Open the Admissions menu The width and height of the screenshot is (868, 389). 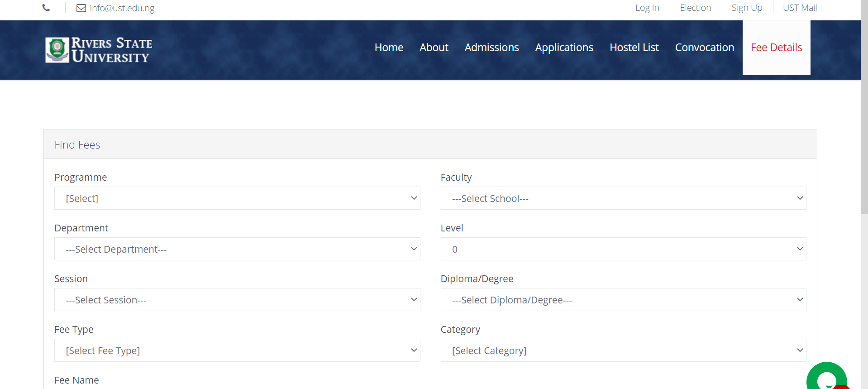tap(491, 48)
